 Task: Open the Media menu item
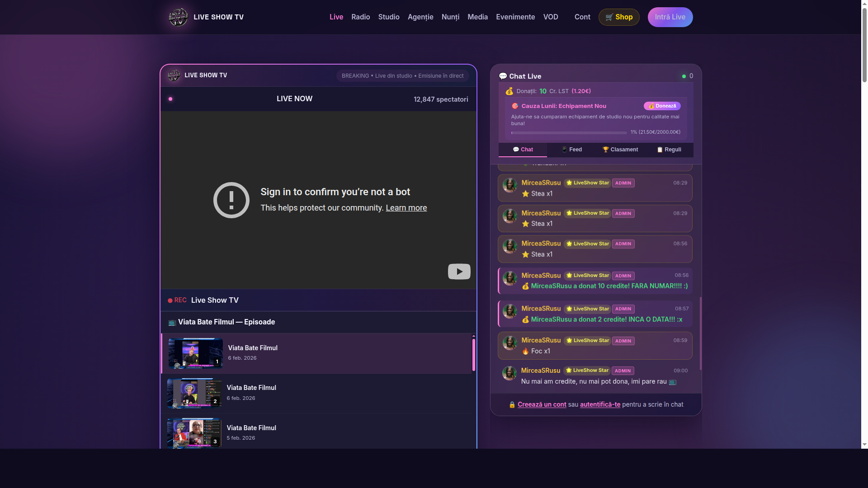pyautogui.click(x=477, y=17)
